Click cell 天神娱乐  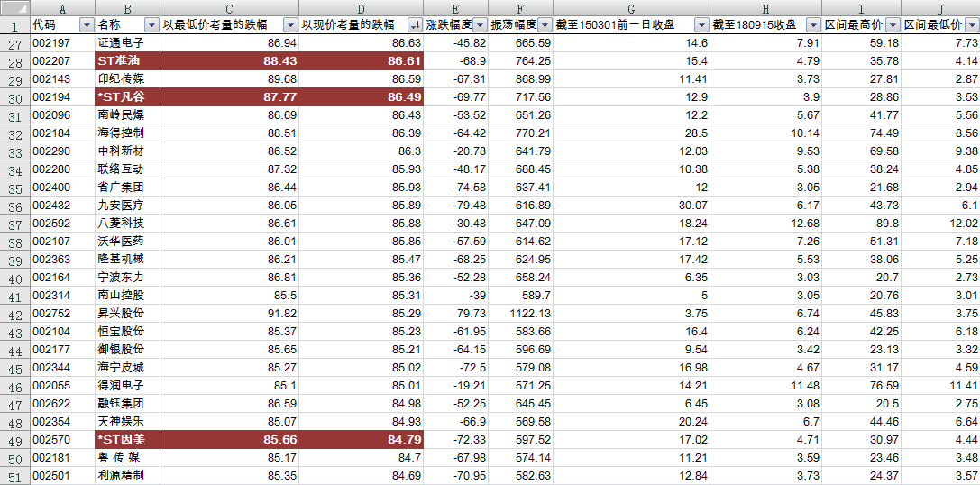127,422
